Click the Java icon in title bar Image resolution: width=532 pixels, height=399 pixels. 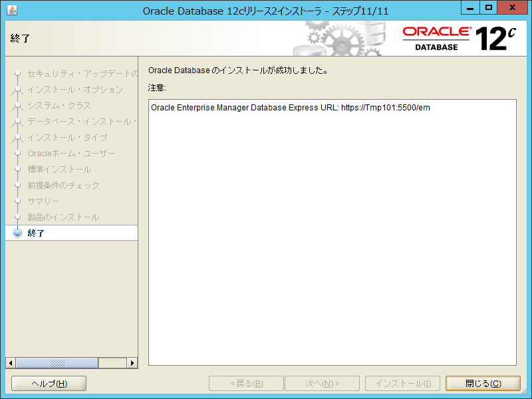(x=12, y=10)
